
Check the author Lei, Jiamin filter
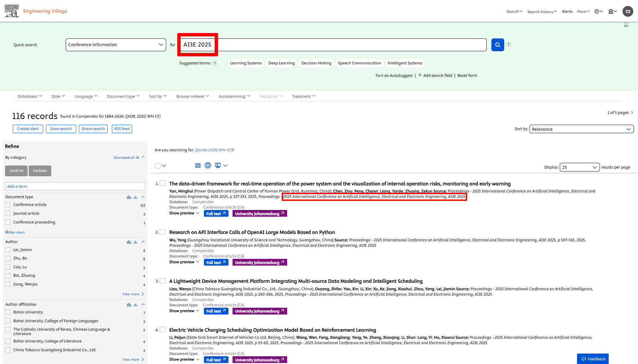(x=8, y=250)
